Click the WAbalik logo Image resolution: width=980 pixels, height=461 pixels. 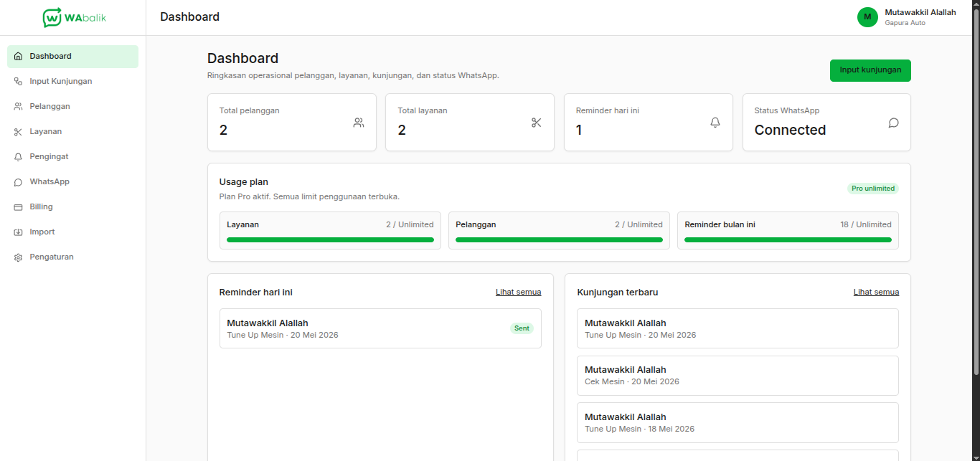(73, 17)
